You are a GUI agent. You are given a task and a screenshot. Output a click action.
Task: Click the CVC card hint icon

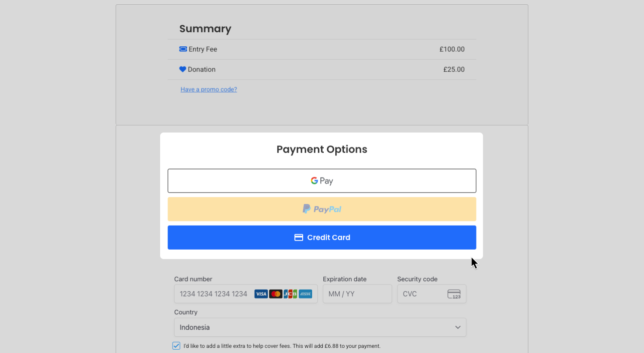click(454, 294)
